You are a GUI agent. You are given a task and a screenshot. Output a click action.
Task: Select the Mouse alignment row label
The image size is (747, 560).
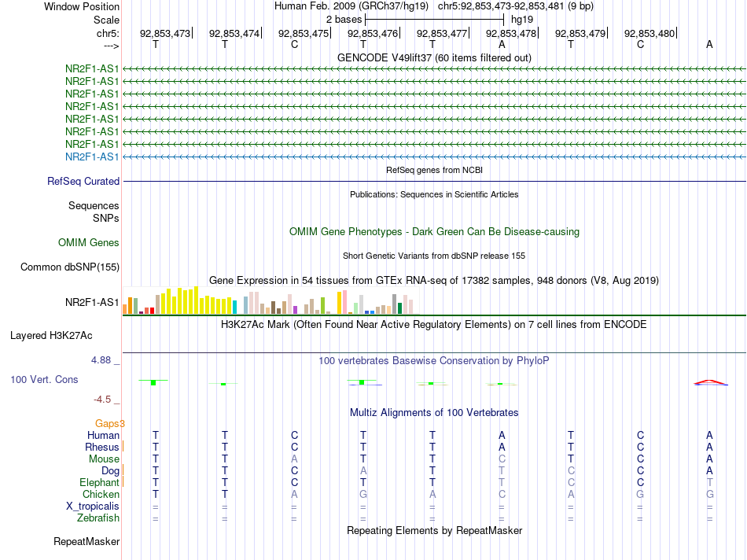(x=104, y=459)
